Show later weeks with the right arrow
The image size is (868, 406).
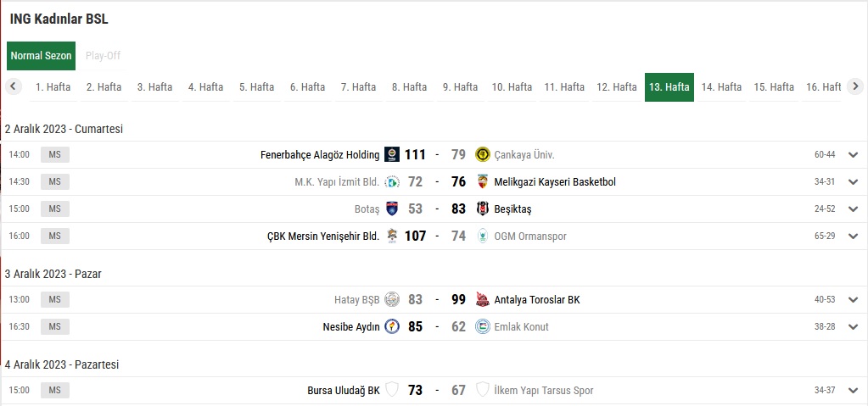click(x=855, y=86)
